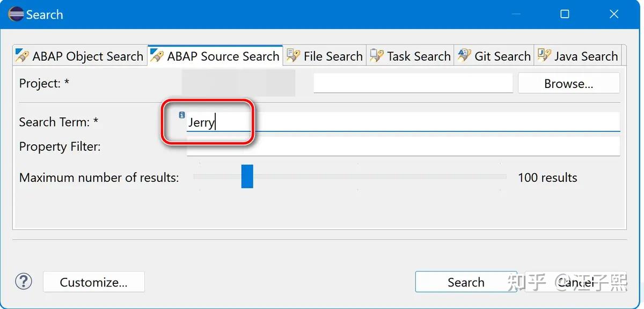Image resolution: width=644 pixels, height=309 pixels.
Task: Switch to the File Search tab
Action: pyautogui.click(x=325, y=56)
